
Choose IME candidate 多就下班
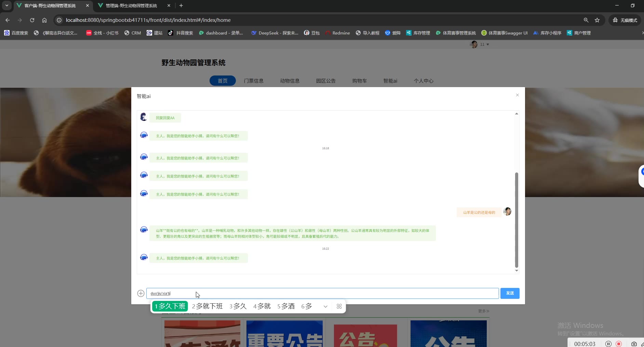pos(207,306)
